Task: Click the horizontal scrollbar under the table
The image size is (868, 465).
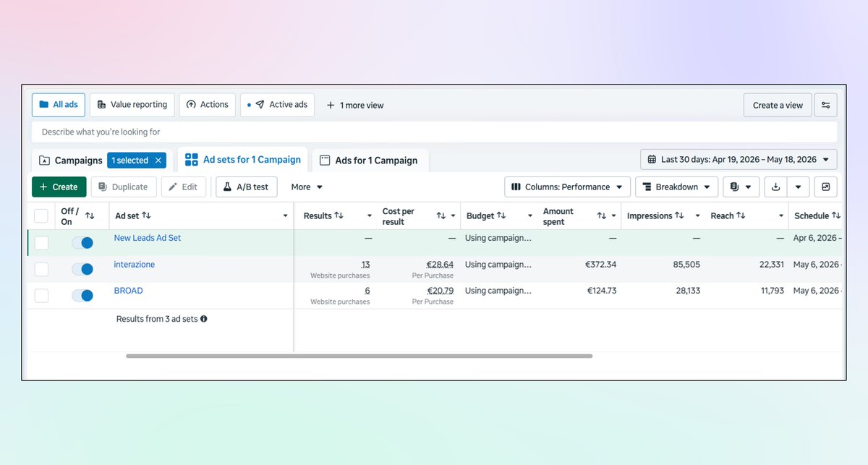Action: coord(359,356)
